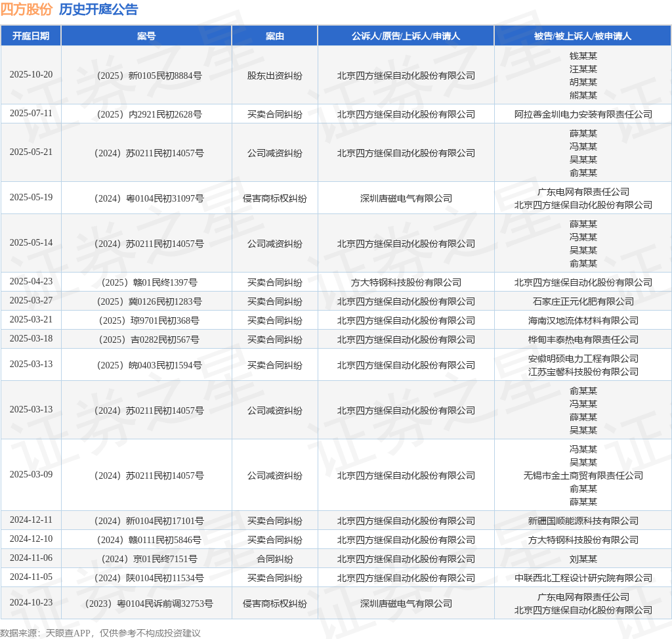This screenshot has width=672, height=639.
Task: Click 中联西北工程设计研究院有限公司
Action: (x=583, y=579)
